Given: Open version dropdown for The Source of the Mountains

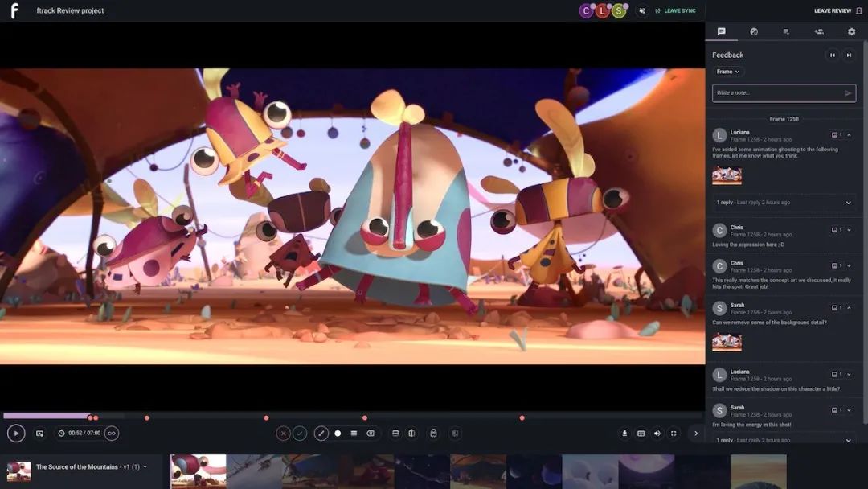Looking at the screenshot, I should coord(145,467).
